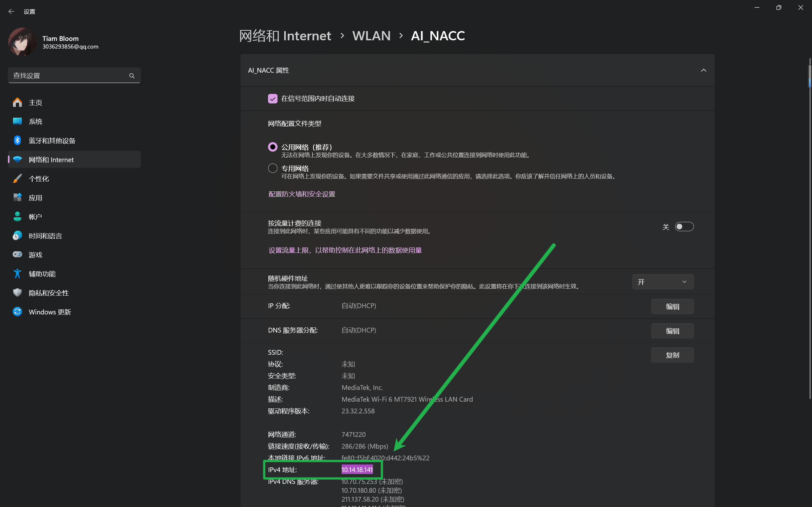Image resolution: width=812 pixels, height=507 pixels.
Task: Click the back arrow icon
Action: (11, 11)
